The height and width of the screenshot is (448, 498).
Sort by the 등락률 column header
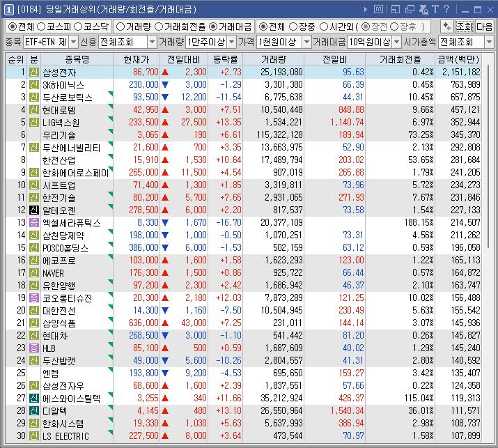click(x=226, y=59)
